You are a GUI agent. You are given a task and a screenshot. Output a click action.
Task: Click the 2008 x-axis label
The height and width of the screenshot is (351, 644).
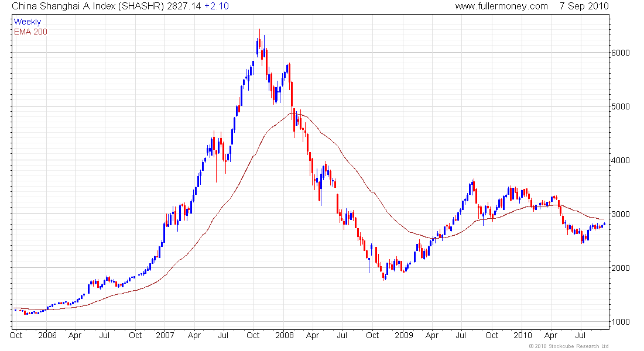click(x=284, y=335)
